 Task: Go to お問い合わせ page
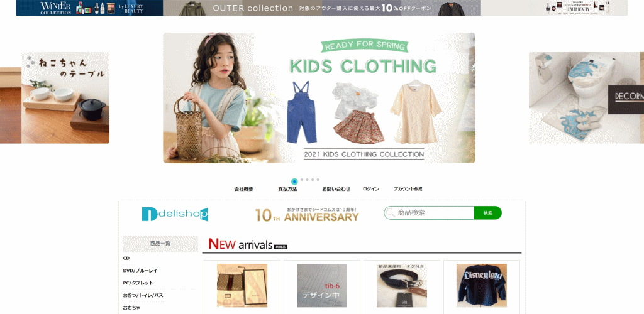tap(336, 189)
